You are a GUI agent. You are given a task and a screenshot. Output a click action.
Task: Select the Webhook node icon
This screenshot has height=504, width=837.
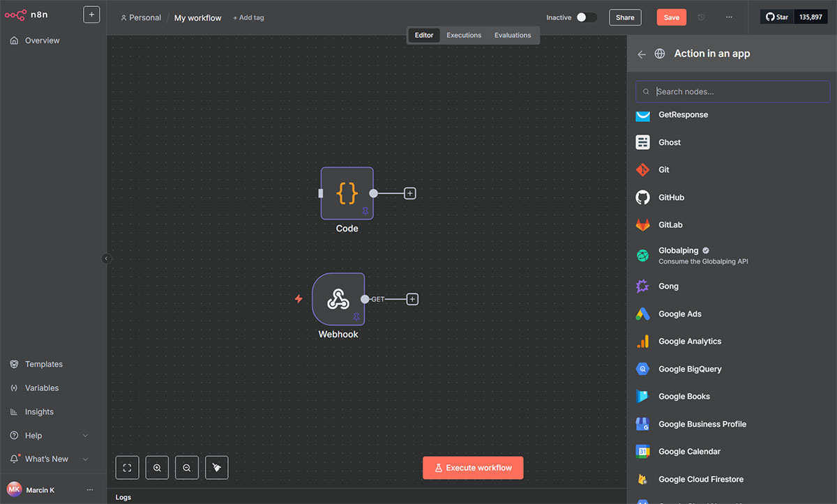coord(338,299)
